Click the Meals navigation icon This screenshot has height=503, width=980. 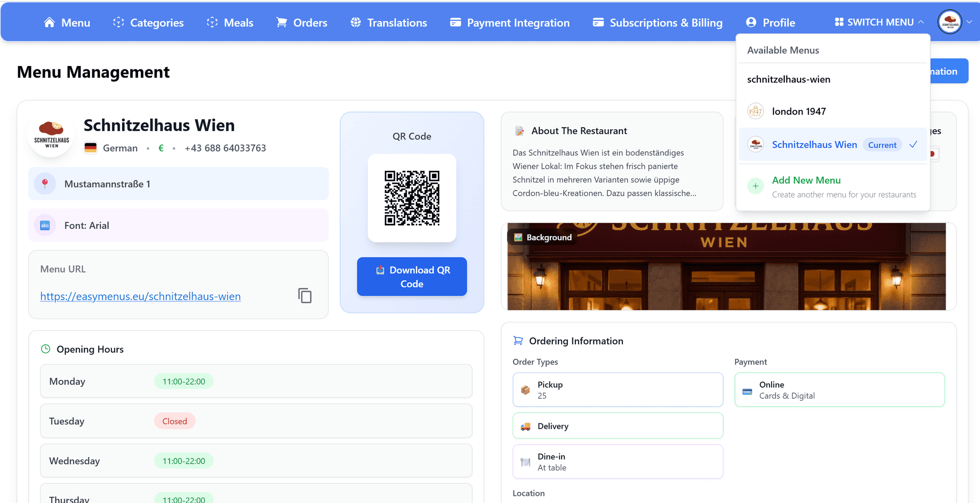click(212, 22)
